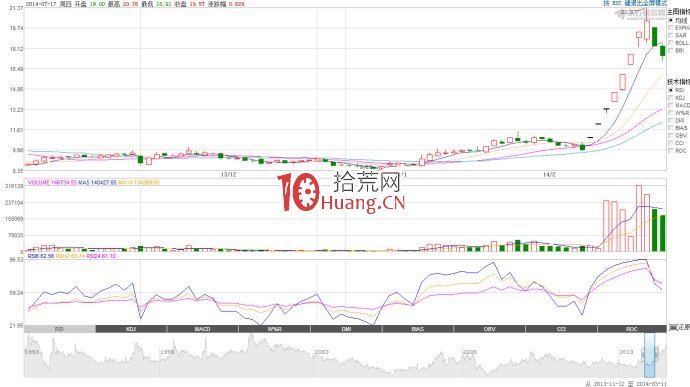Switch to the MACD tab in bottom bar
The image size is (690, 387).
[202, 329]
